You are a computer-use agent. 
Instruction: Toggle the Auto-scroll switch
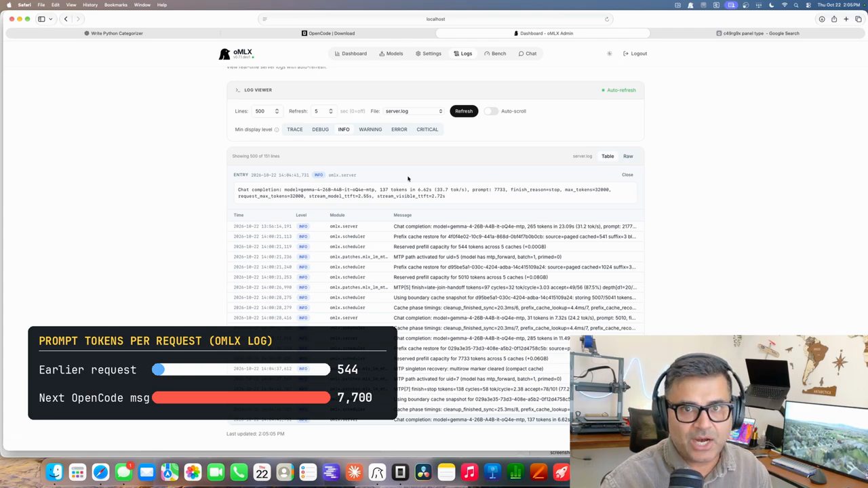pos(491,111)
